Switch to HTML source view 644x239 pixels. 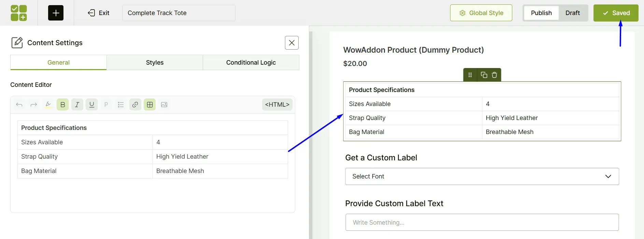[x=277, y=105]
